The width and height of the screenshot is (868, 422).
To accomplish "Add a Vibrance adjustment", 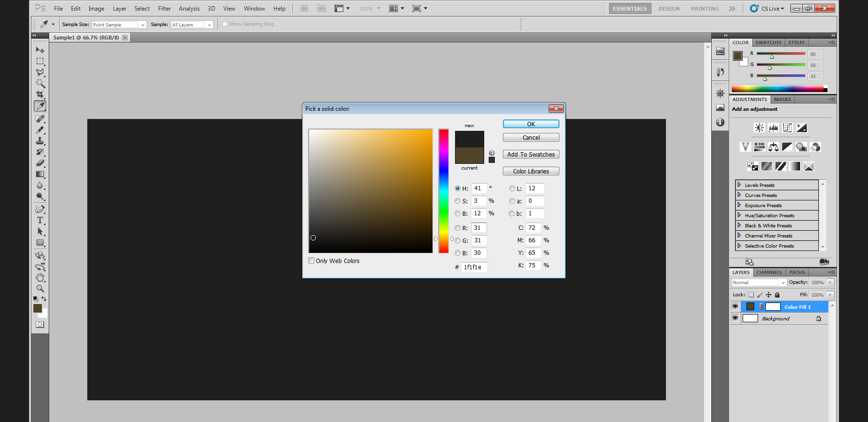I will click(746, 147).
